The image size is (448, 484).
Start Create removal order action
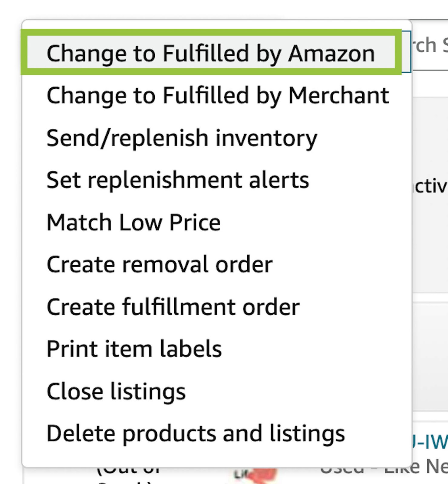[x=160, y=264]
